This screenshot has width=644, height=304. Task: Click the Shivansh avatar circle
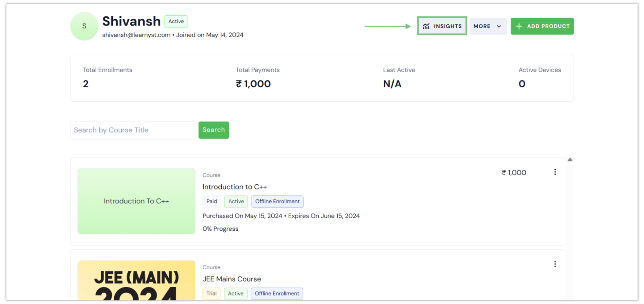tap(84, 26)
